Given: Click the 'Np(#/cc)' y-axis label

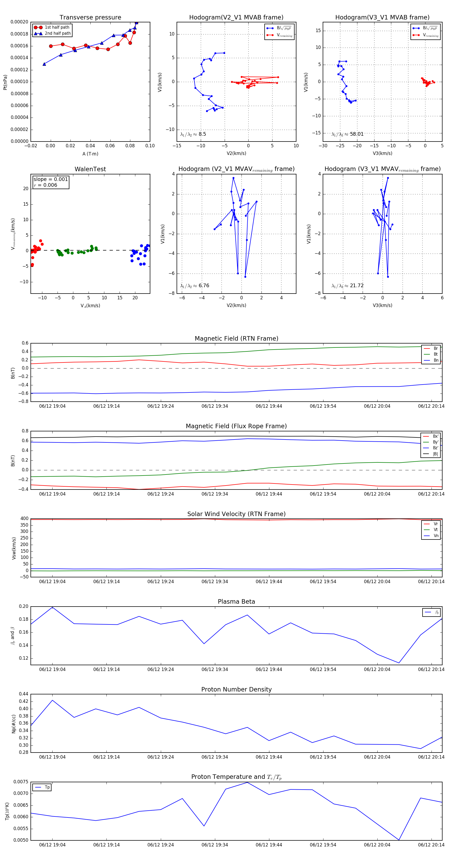Looking at the screenshot, I should (13, 723).
